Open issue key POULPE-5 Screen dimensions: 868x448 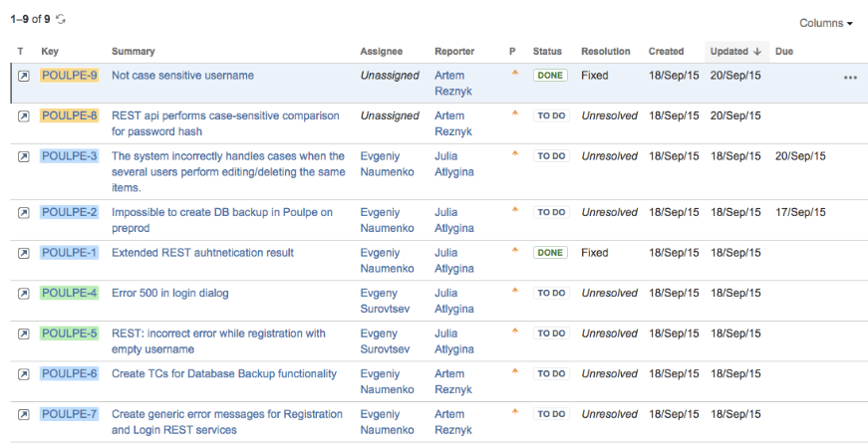(x=69, y=334)
